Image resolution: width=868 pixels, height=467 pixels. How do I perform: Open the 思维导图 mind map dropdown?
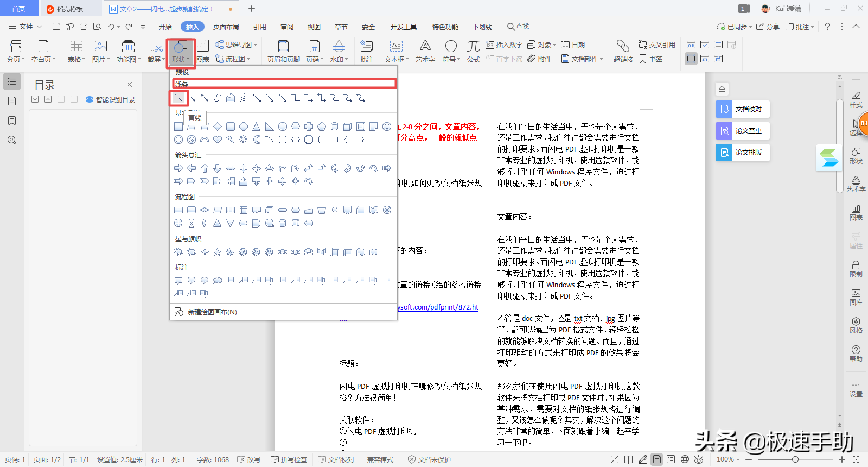coord(236,45)
